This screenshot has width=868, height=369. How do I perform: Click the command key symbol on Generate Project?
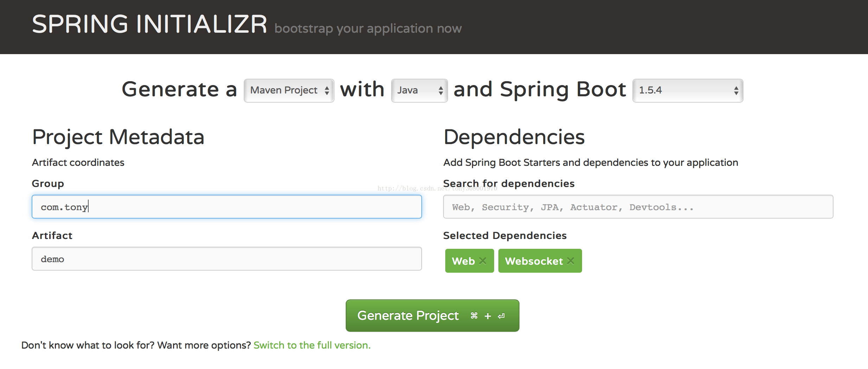pyautogui.click(x=474, y=316)
